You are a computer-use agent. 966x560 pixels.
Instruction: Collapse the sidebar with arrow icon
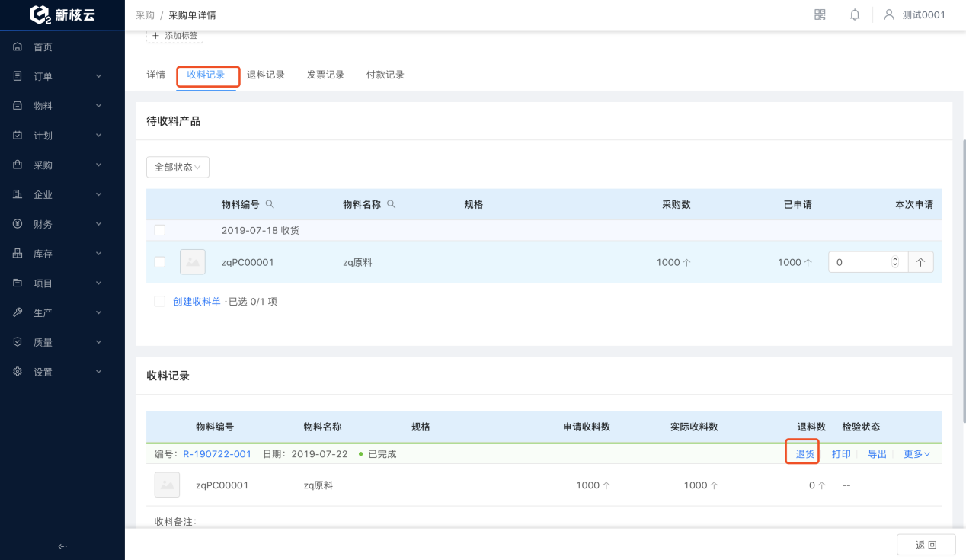coord(62,546)
